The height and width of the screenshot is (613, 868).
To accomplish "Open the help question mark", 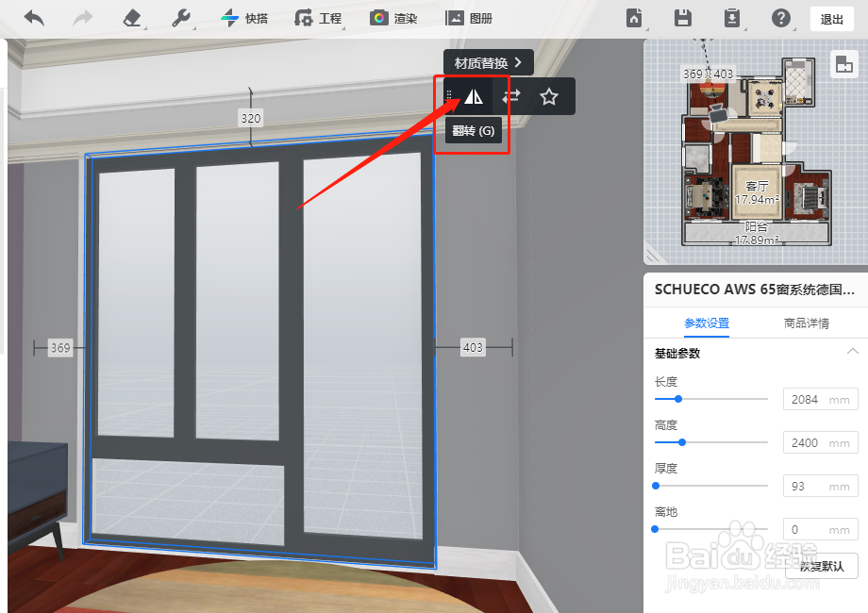I will 780,18.
